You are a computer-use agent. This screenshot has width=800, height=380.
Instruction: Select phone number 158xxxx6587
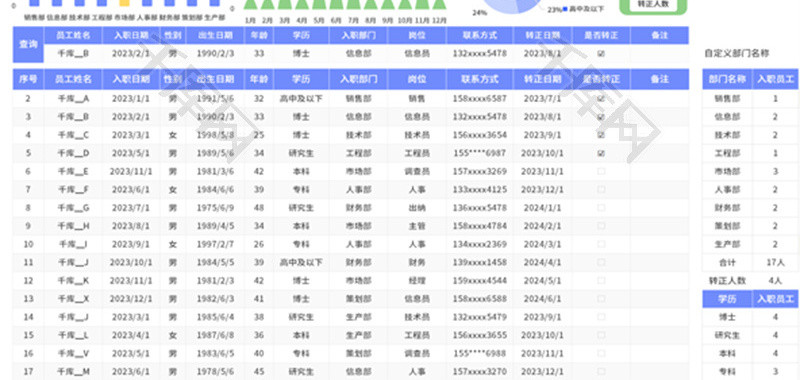tap(480, 99)
